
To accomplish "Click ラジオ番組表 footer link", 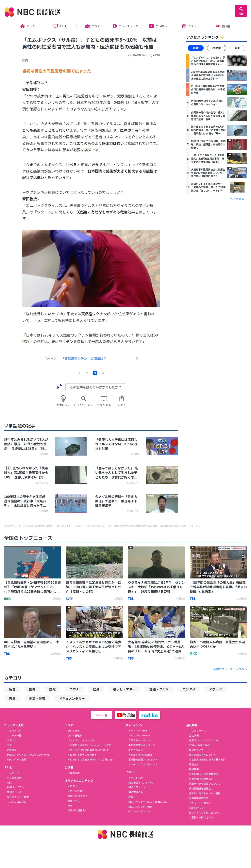I will (x=75, y=735).
